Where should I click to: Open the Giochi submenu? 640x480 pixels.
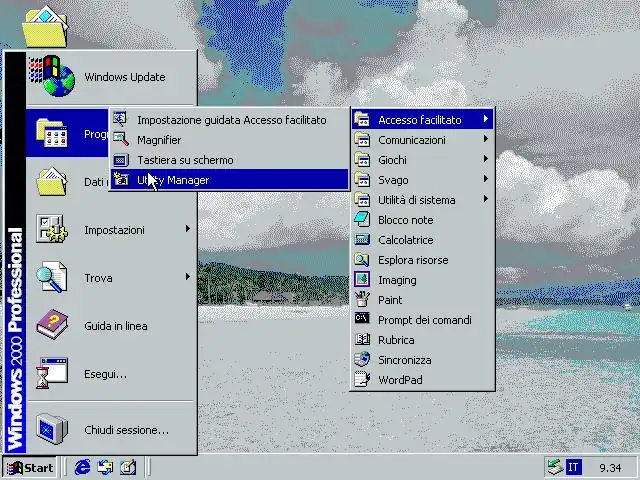point(422,160)
